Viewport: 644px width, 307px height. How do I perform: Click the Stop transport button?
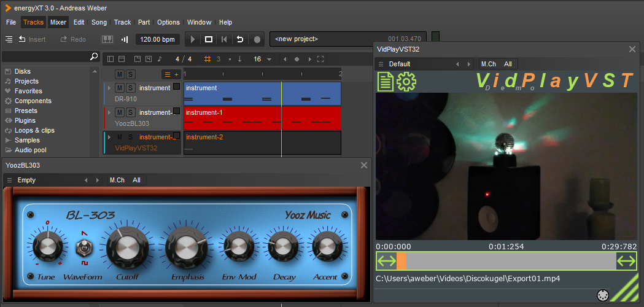click(209, 39)
